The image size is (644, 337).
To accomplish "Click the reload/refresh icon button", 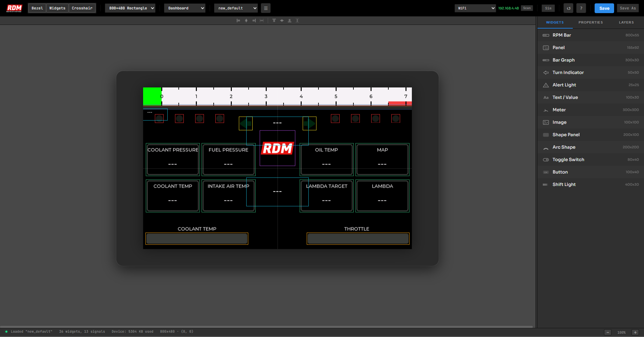I will tap(569, 8).
